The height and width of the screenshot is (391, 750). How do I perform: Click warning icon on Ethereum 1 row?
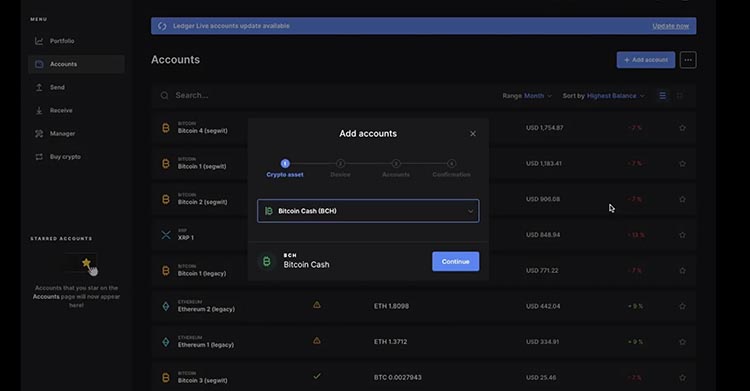coord(317,341)
